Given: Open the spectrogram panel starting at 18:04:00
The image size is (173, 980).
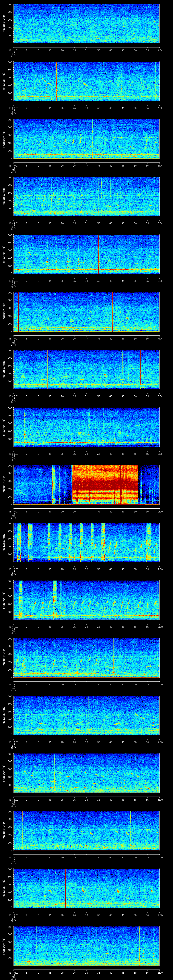Looking at the screenshot, I should coord(87,197).
